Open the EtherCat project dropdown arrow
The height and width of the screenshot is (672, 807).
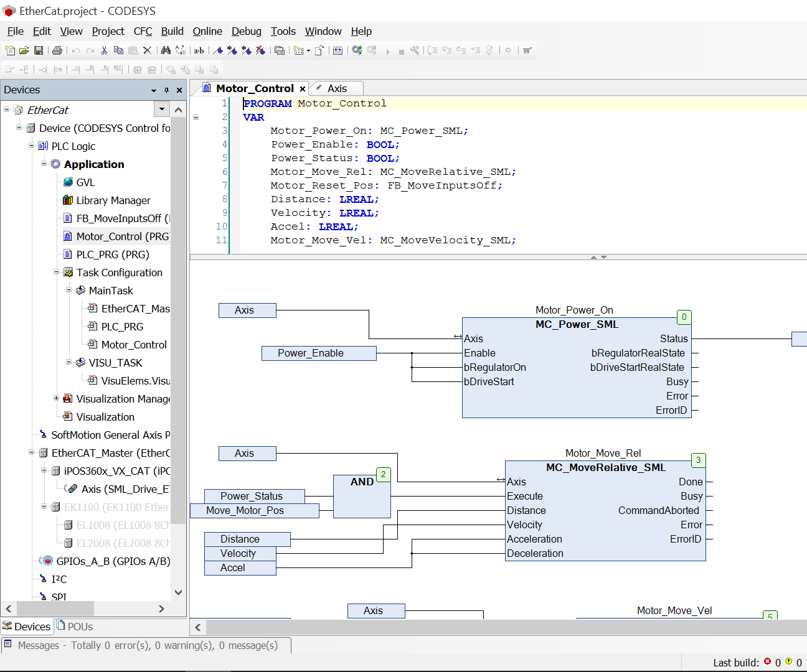(162, 110)
